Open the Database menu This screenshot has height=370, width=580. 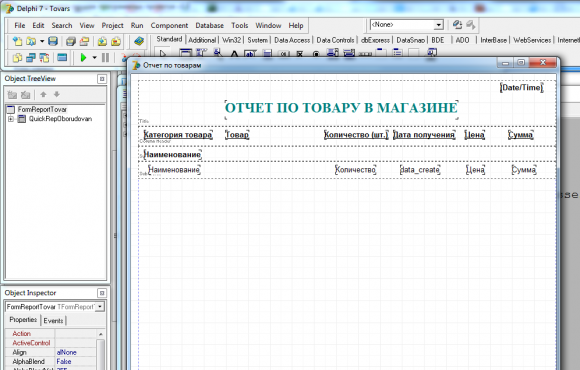[x=210, y=26]
